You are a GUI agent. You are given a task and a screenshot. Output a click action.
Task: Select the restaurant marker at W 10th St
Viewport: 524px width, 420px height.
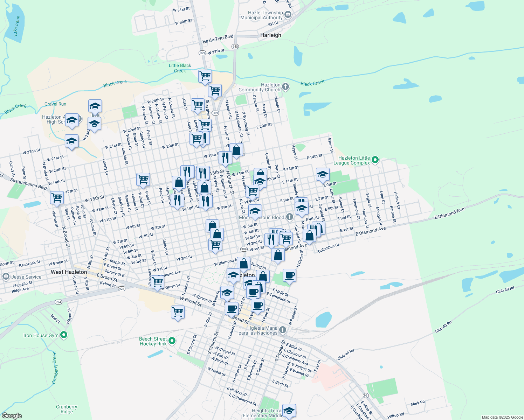pyautogui.click(x=206, y=202)
